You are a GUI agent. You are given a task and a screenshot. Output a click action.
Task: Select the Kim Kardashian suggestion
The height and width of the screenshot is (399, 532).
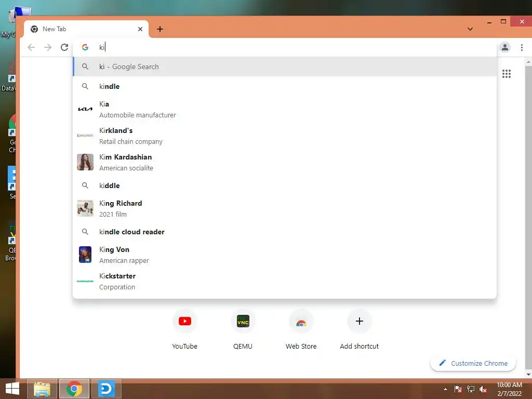pyautogui.click(x=285, y=162)
